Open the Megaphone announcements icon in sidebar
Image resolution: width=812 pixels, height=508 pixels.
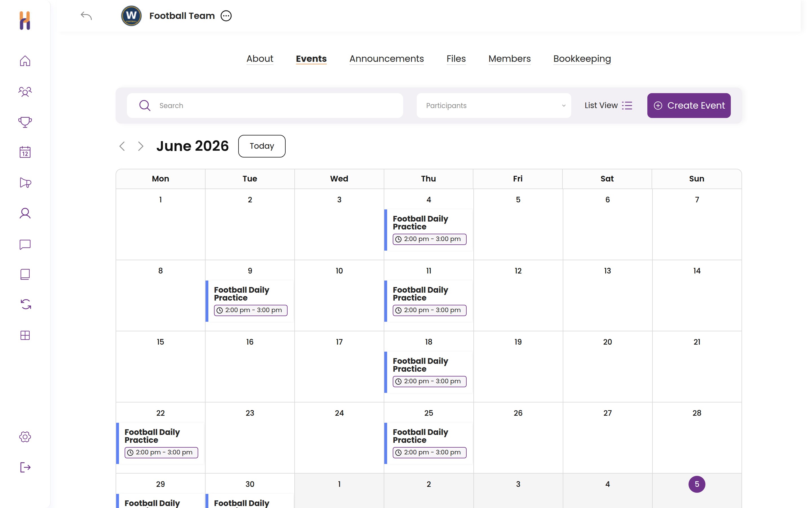[25, 183]
